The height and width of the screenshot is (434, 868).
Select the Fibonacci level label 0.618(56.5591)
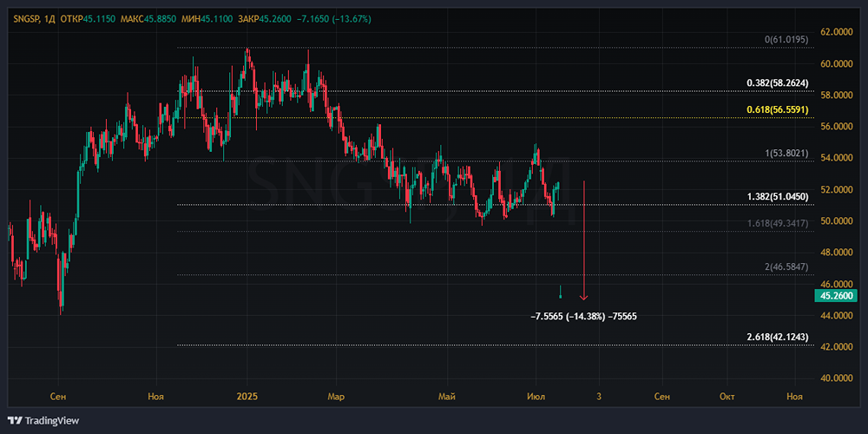coord(777,110)
